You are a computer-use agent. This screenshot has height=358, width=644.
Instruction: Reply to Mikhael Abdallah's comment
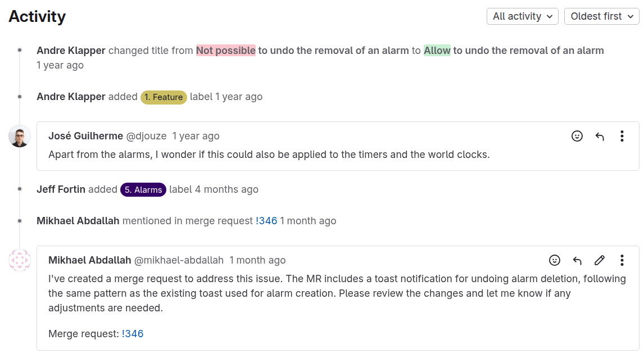(x=577, y=260)
